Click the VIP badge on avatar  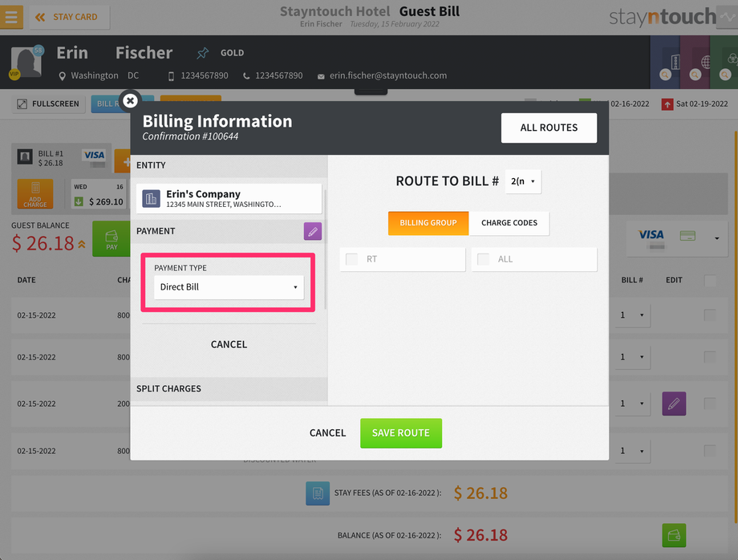(x=14, y=74)
